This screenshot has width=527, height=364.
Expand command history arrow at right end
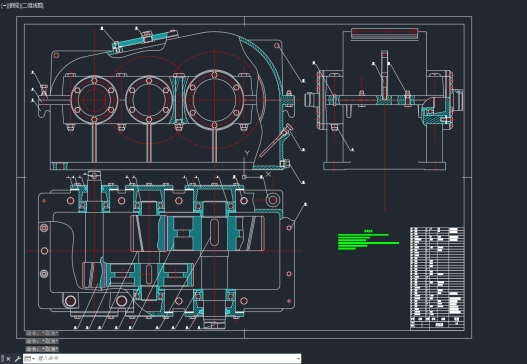pos(298,359)
